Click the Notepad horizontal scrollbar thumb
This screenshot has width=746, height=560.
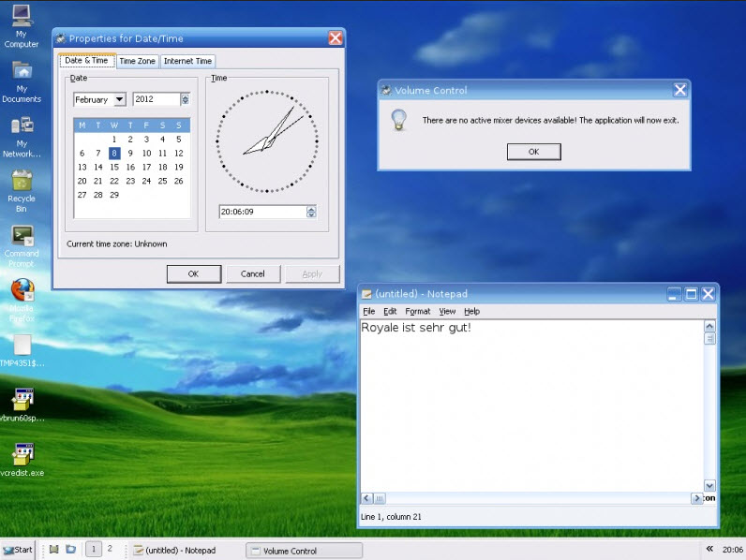[380, 498]
